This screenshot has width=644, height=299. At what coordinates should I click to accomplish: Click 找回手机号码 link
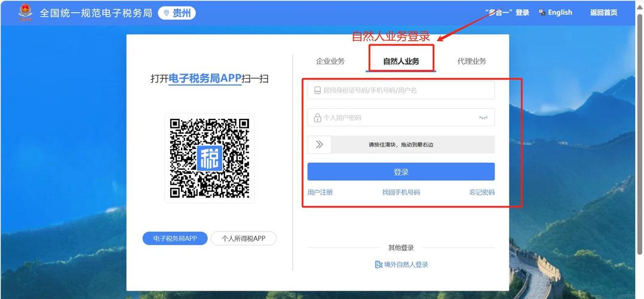pyautogui.click(x=401, y=192)
